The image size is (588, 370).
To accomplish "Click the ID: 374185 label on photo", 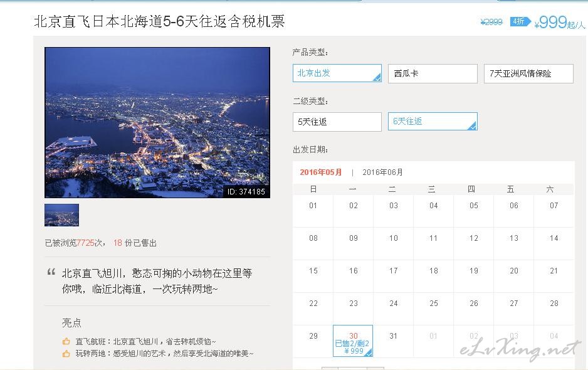I will click(246, 192).
